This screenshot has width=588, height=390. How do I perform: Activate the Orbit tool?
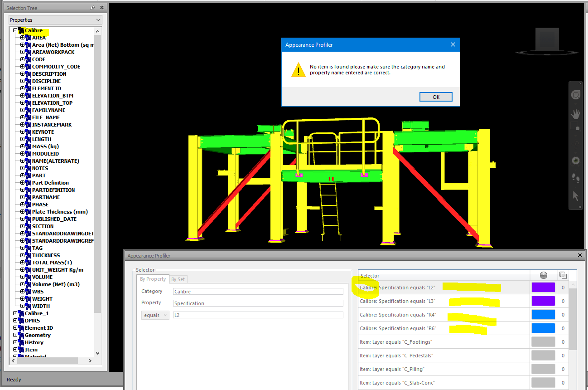(x=576, y=160)
